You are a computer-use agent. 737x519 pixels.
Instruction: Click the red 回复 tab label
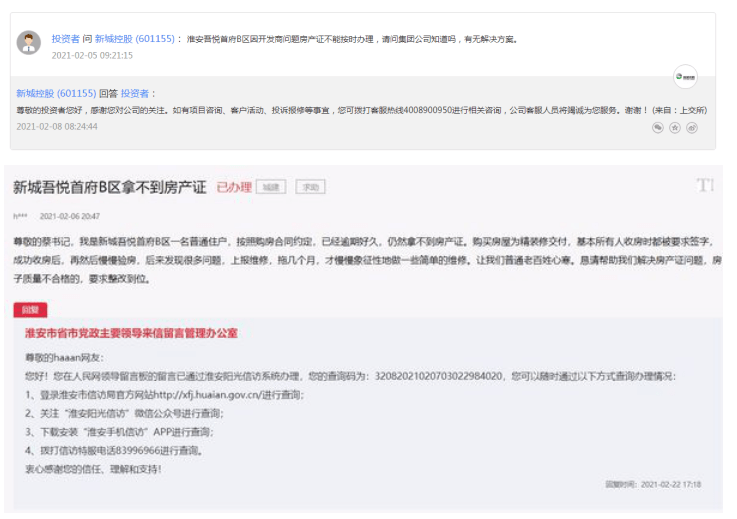(x=30, y=310)
